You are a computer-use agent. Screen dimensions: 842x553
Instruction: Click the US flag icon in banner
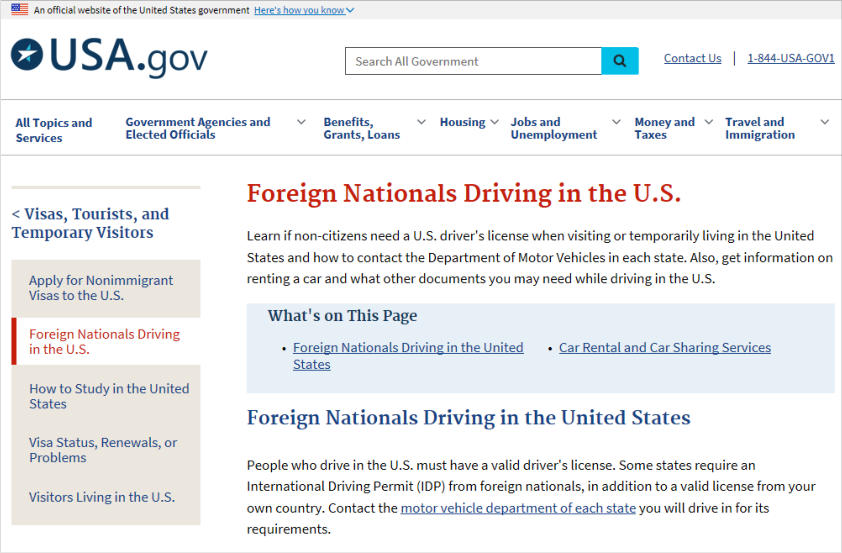tap(19, 10)
